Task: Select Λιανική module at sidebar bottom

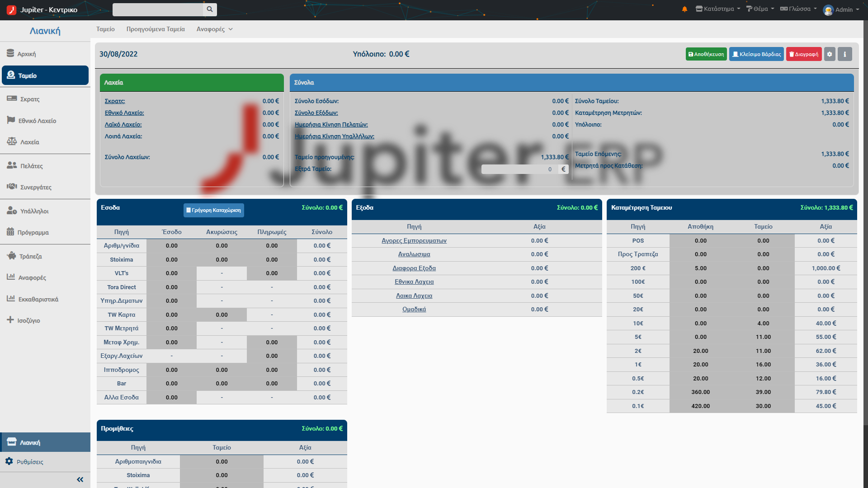Action: pyautogui.click(x=45, y=442)
